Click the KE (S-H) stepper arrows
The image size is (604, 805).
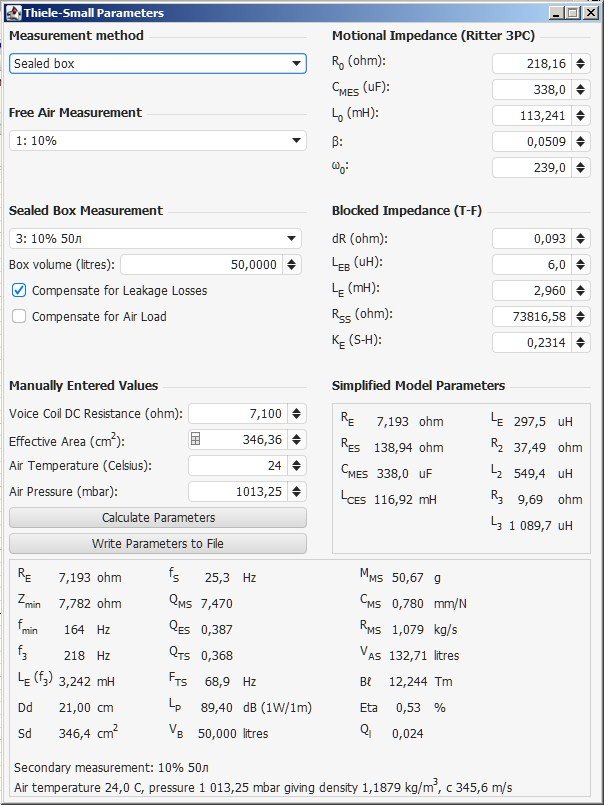click(581, 343)
